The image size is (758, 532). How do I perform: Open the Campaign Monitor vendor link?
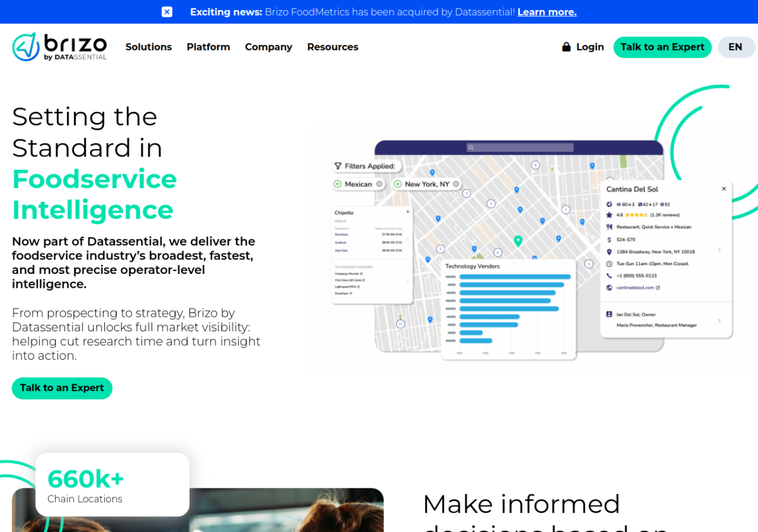point(349,274)
